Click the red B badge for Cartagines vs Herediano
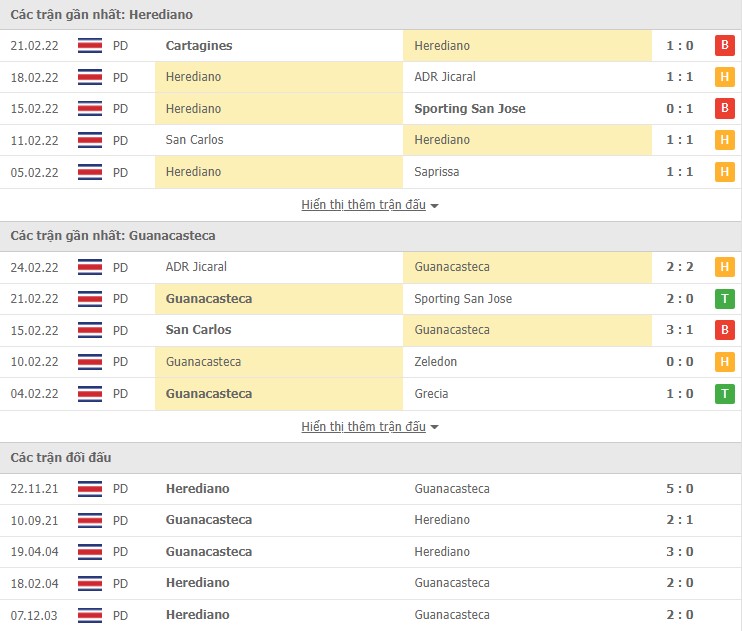 724,45
